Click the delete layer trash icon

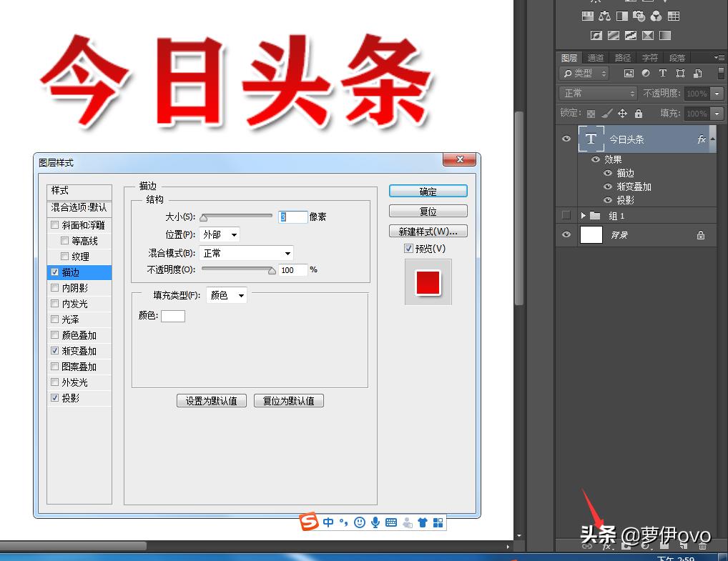(703, 546)
